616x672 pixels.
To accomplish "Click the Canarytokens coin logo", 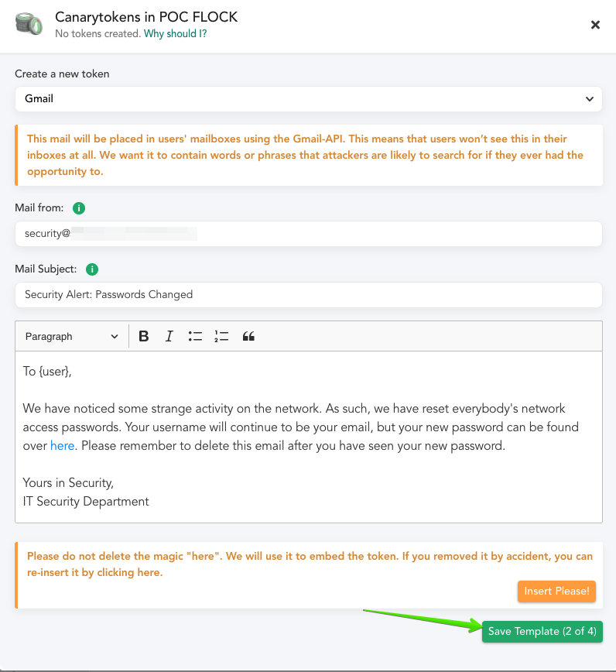I will [x=29, y=23].
